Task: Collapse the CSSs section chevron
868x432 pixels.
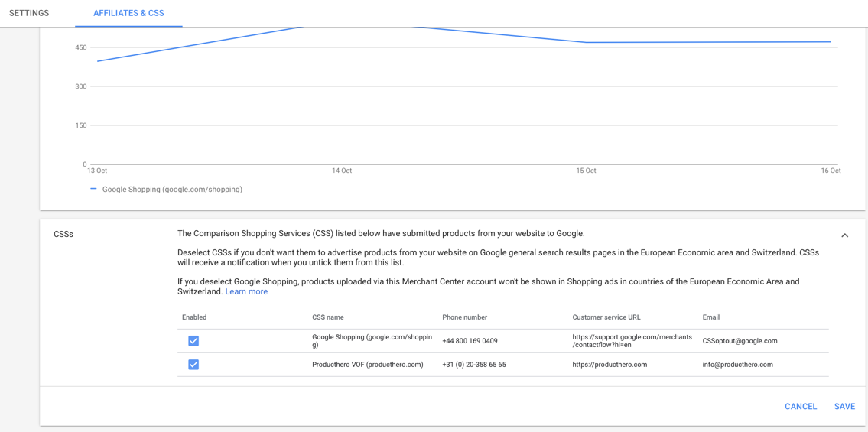Action: 844,235
